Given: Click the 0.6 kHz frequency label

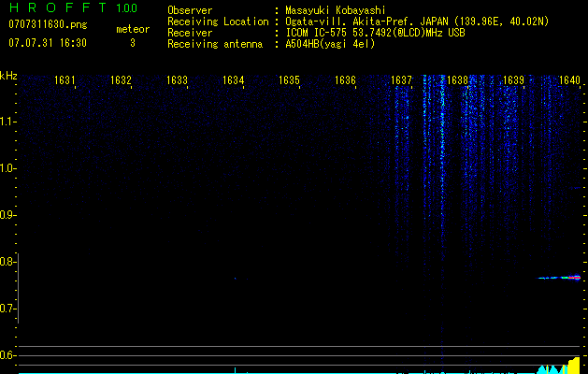Looking at the screenshot, I should pyautogui.click(x=7, y=355).
